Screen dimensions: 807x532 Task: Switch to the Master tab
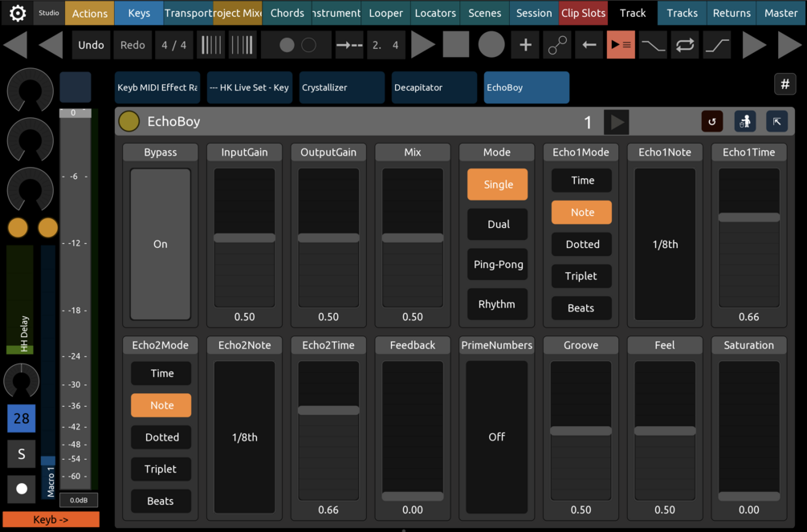(781, 13)
